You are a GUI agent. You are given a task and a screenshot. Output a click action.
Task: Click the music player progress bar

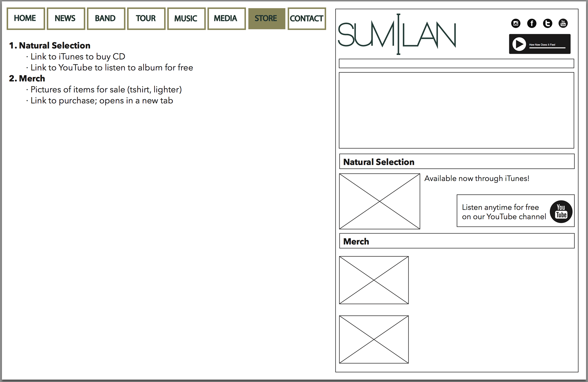547,48
